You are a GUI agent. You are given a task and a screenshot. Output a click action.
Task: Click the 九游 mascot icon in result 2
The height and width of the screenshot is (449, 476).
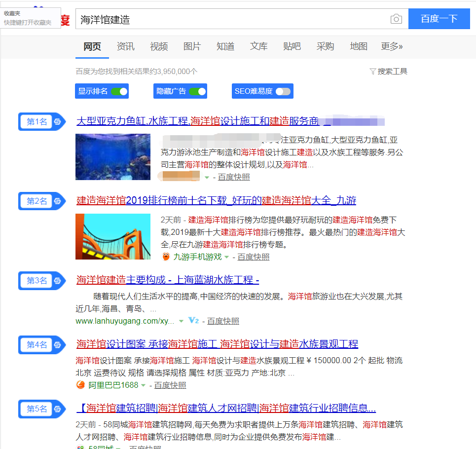[166, 257]
